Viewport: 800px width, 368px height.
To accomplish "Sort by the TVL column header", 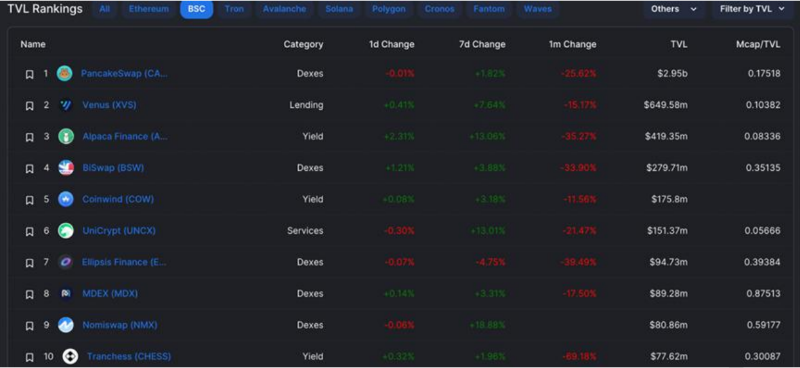I will coord(679,44).
